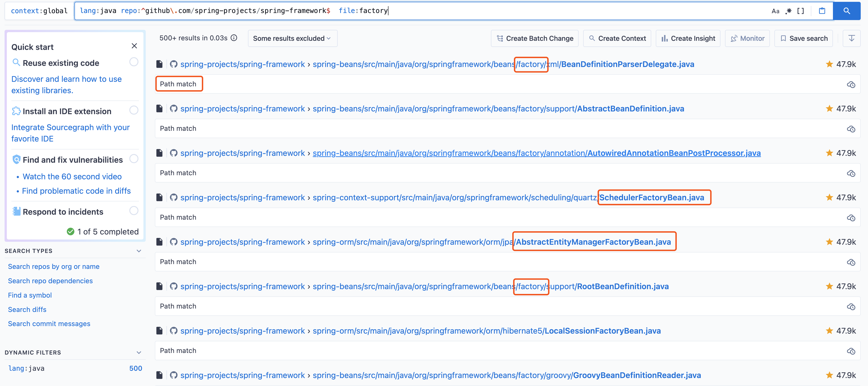Image resolution: width=868 pixels, height=386 pixels.
Task: Open Integrate Sourcegraph with favorite IDE link
Action: tap(70, 133)
